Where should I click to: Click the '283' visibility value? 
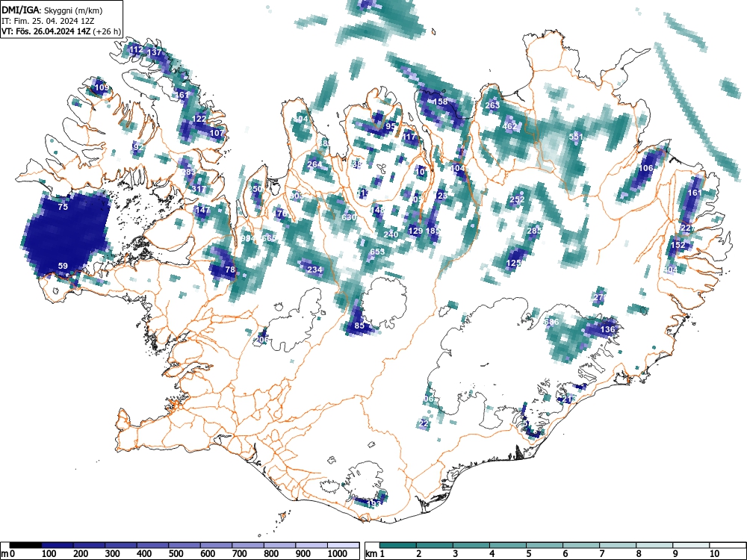189,172
